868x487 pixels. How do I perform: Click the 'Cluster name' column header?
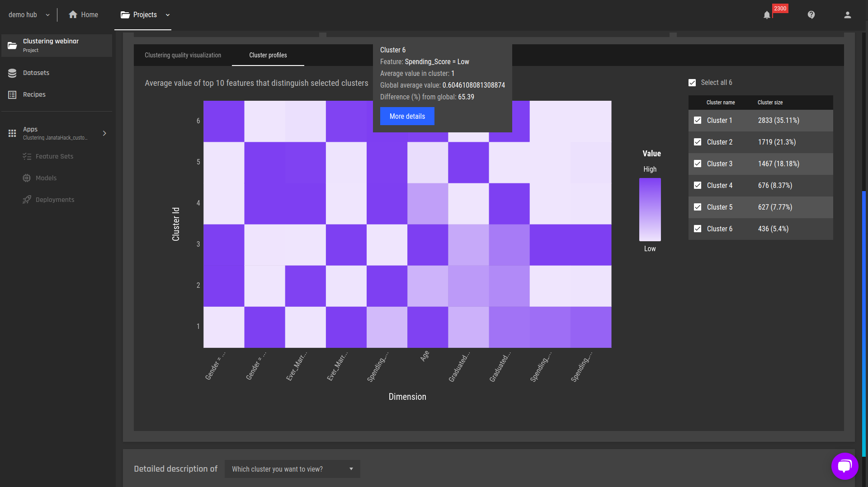[x=721, y=103]
